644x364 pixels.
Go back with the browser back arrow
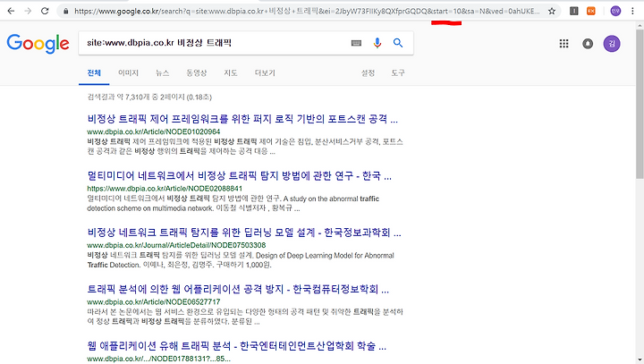click(x=11, y=11)
